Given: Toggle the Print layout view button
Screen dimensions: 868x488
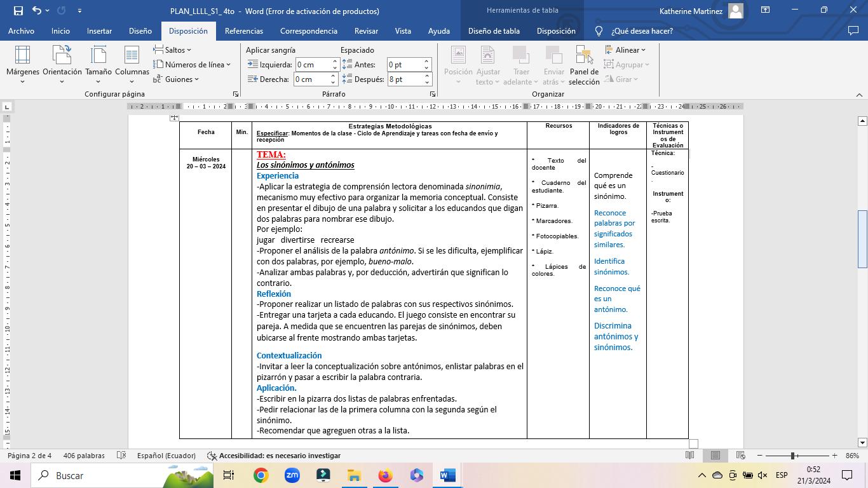Looking at the screenshot, I should point(715,456).
